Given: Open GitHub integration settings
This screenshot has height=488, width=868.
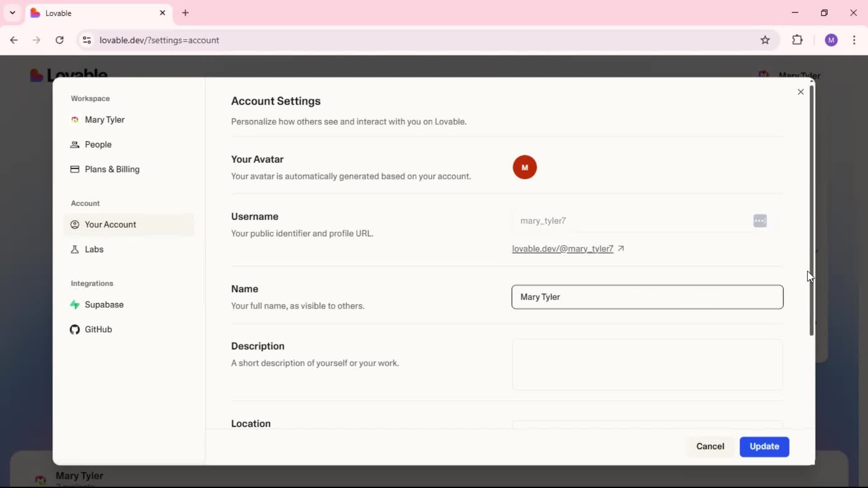Looking at the screenshot, I should point(129,329).
